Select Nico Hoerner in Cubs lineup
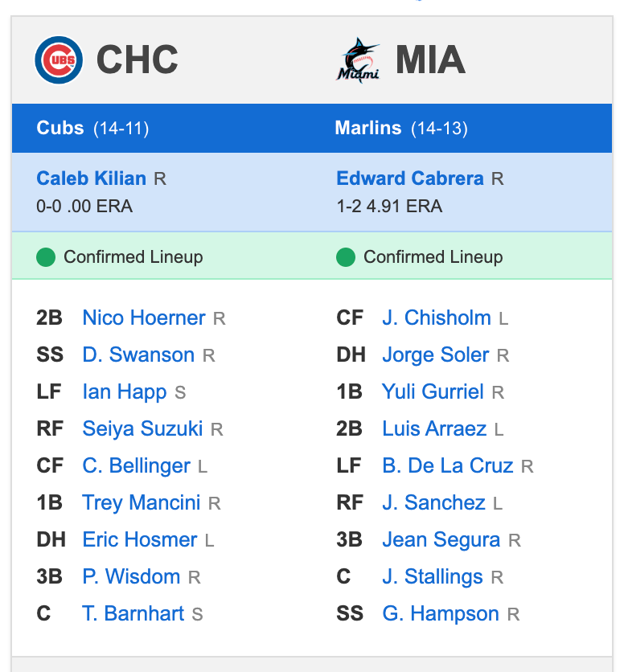This screenshot has width=624, height=672. tap(143, 318)
